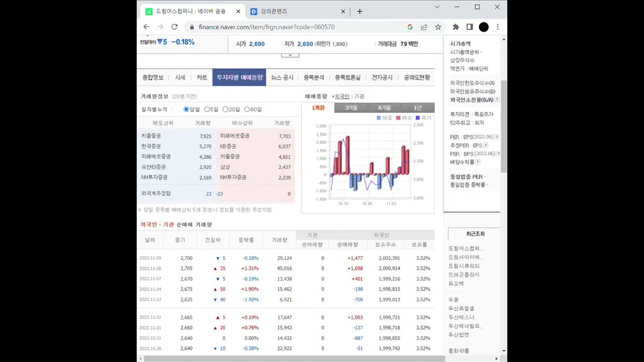Select the 당일 radio button
Image resolution: width=644 pixels, height=362 pixels.
pos(186,109)
